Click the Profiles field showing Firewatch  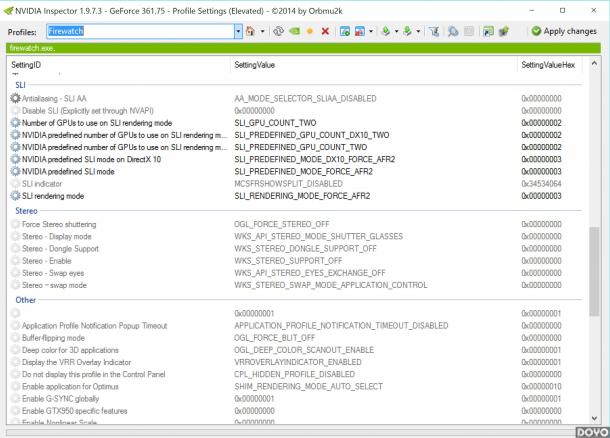140,31
